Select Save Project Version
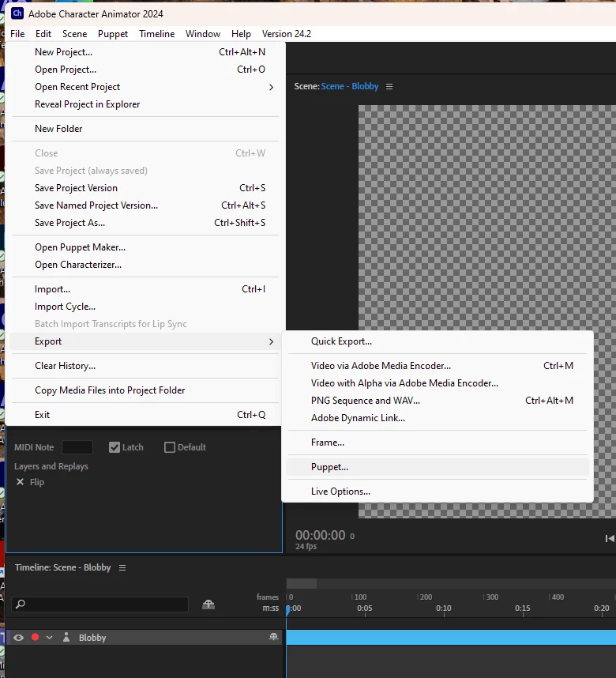The image size is (616, 678). click(145, 187)
